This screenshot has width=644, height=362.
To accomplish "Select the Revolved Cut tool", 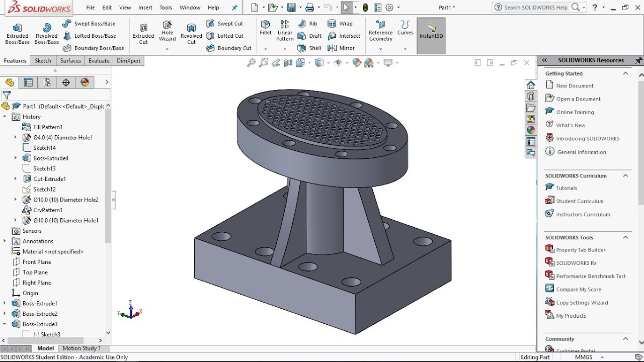I will (x=191, y=34).
